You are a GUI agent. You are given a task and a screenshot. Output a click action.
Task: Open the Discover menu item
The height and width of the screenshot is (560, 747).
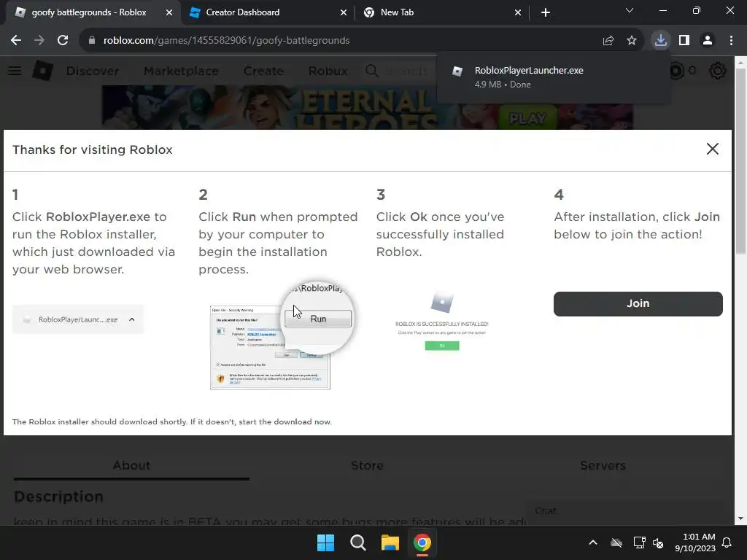tap(93, 71)
